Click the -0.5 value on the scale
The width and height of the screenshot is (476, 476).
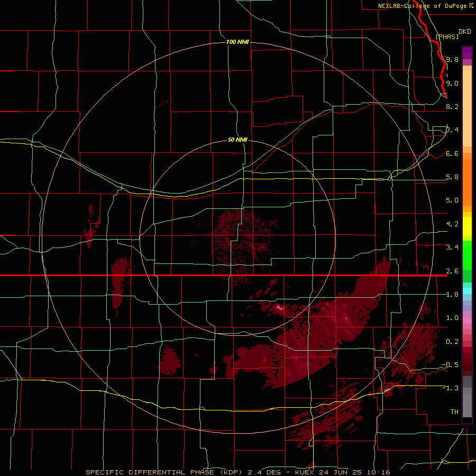[450, 365]
